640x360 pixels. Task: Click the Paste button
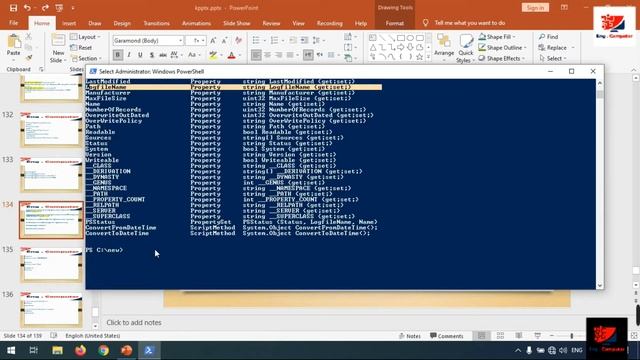(x=13, y=46)
